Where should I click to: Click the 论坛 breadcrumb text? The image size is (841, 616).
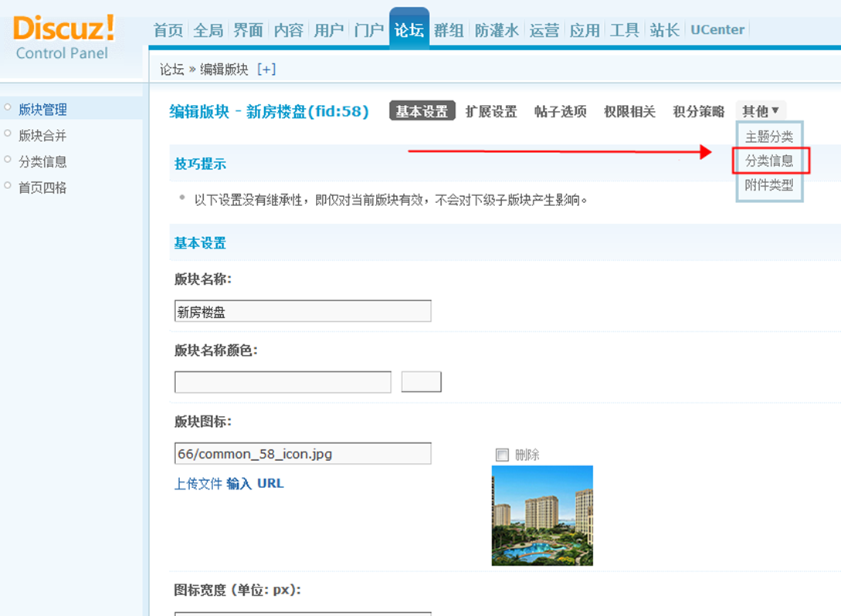[x=171, y=69]
